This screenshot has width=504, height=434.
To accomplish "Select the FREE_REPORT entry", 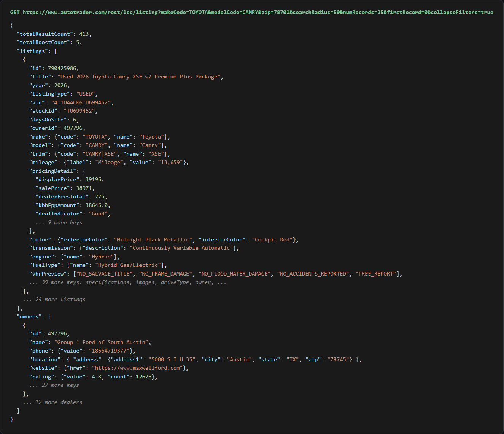I will pos(376,274).
